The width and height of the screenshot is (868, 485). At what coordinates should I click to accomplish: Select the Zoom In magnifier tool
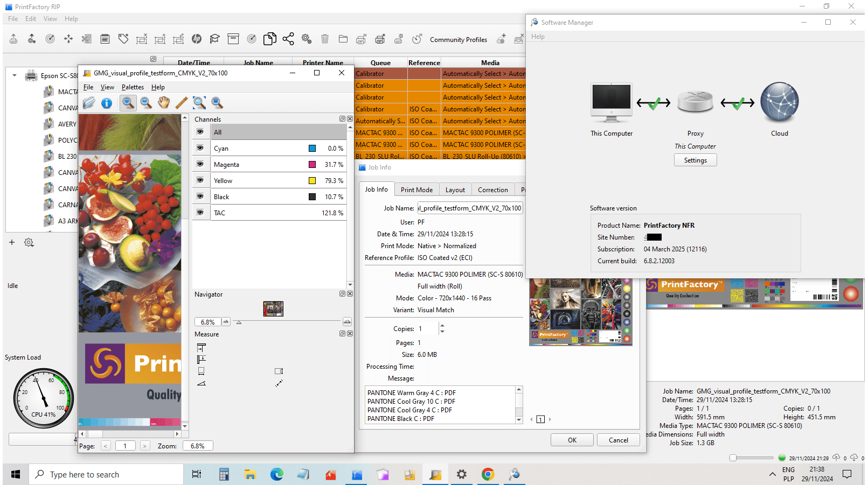(128, 103)
